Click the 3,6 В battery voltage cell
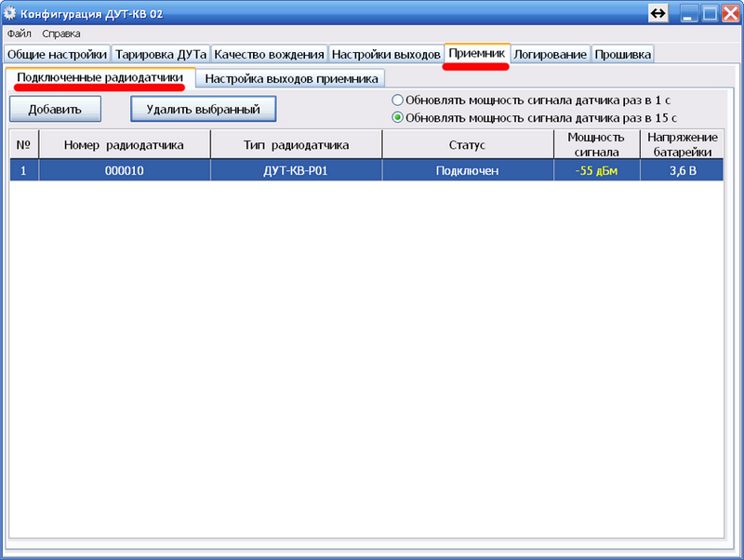Image resolution: width=744 pixels, height=560 pixels. coord(683,170)
